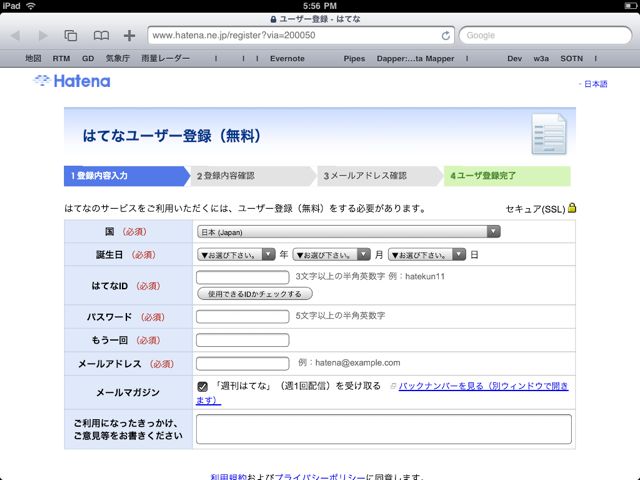Focus the メールアドレス field

242,363
